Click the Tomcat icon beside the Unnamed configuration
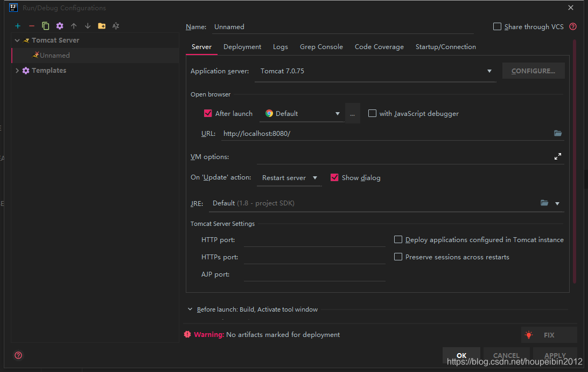This screenshot has width=588, height=372. click(36, 55)
